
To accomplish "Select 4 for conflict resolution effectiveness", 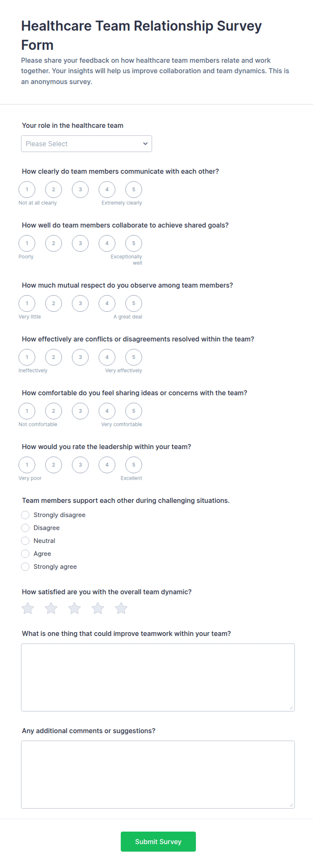I will pyautogui.click(x=107, y=357).
